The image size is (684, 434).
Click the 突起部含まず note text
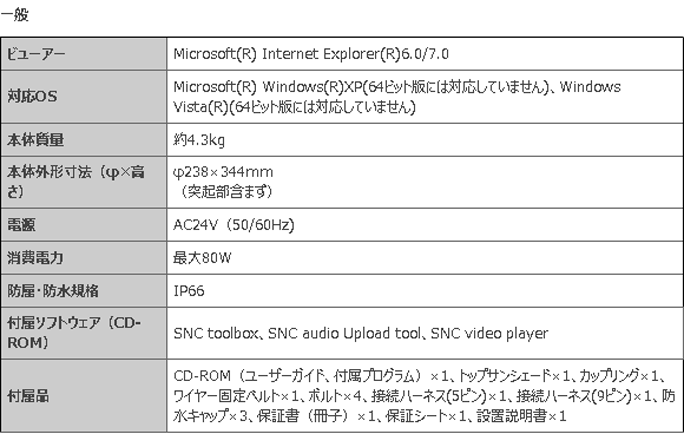(225, 191)
